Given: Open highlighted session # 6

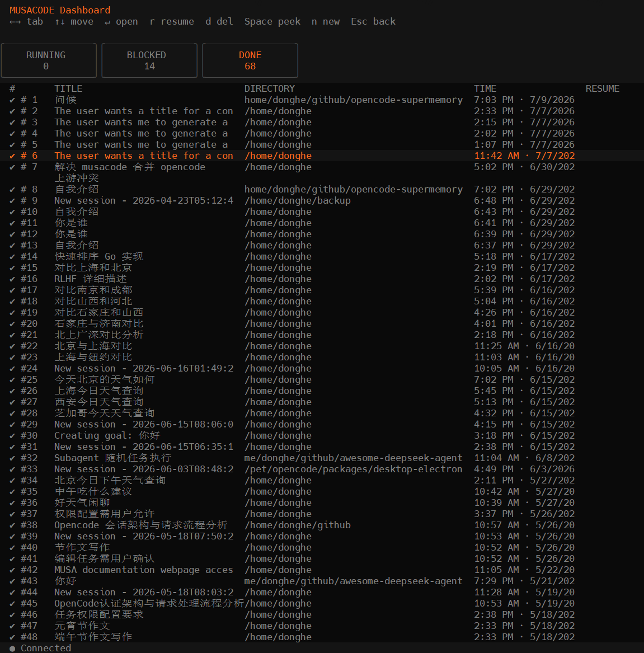Looking at the screenshot, I should tap(322, 156).
